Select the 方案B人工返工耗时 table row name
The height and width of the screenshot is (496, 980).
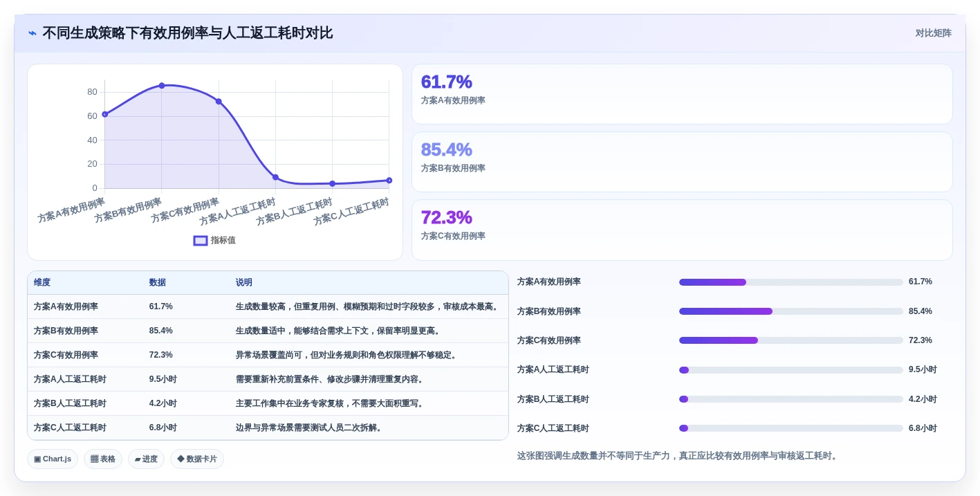click(x=70, y=403)
